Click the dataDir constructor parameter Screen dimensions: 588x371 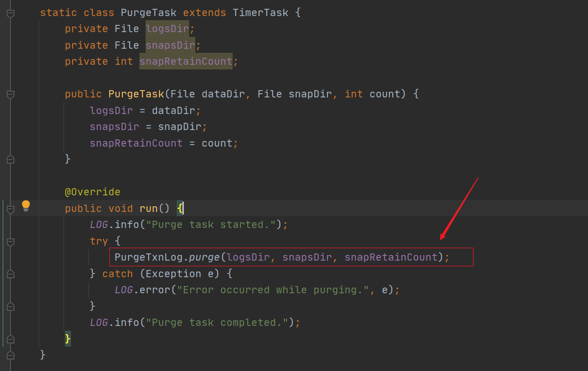[x=223, y=94]
